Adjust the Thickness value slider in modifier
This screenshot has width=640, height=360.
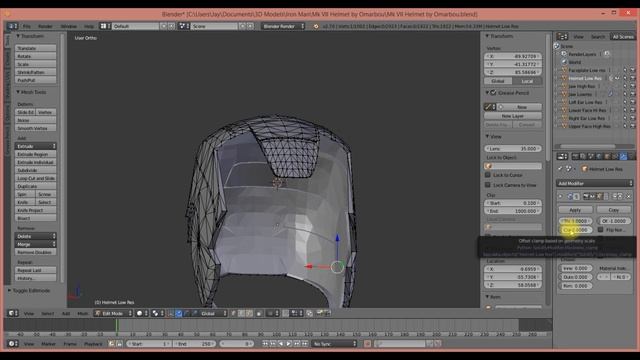tap(575, 221)
